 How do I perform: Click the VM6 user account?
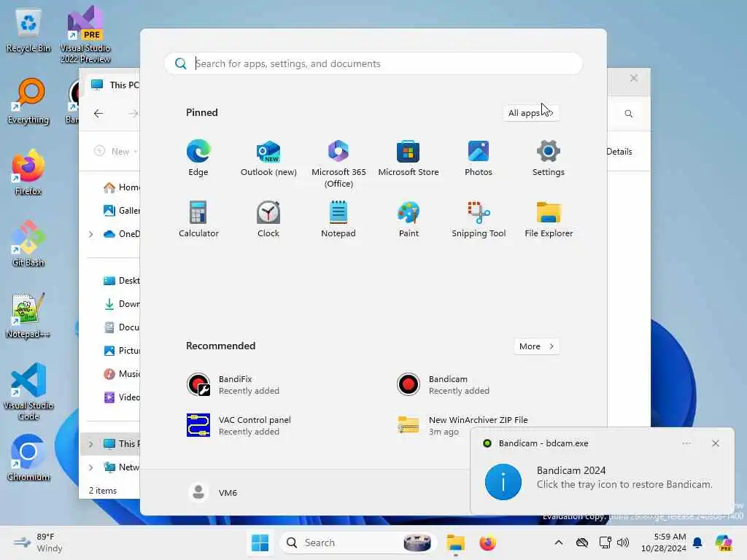pyautogui.click(x=213, y=492)
